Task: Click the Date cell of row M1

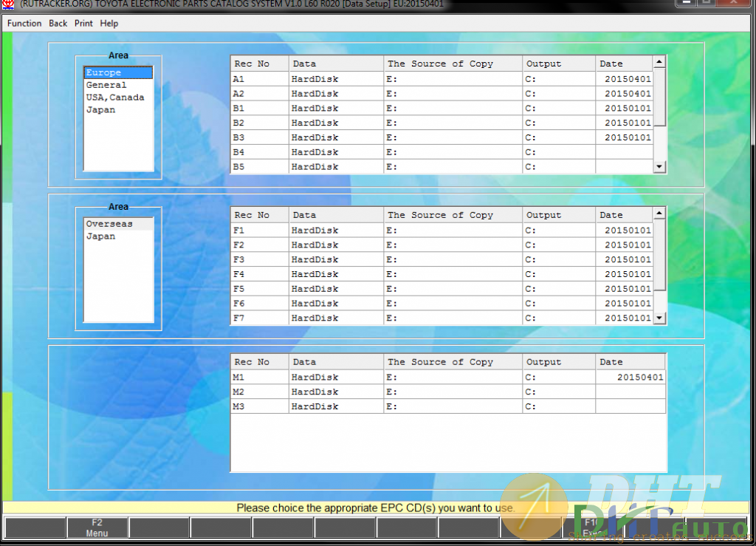Action: [630, 377]
